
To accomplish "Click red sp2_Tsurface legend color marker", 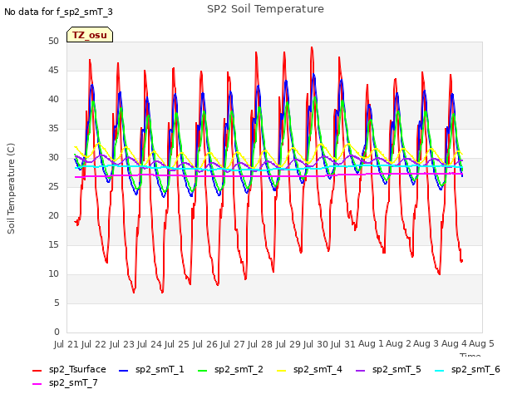I will [37, 371].
